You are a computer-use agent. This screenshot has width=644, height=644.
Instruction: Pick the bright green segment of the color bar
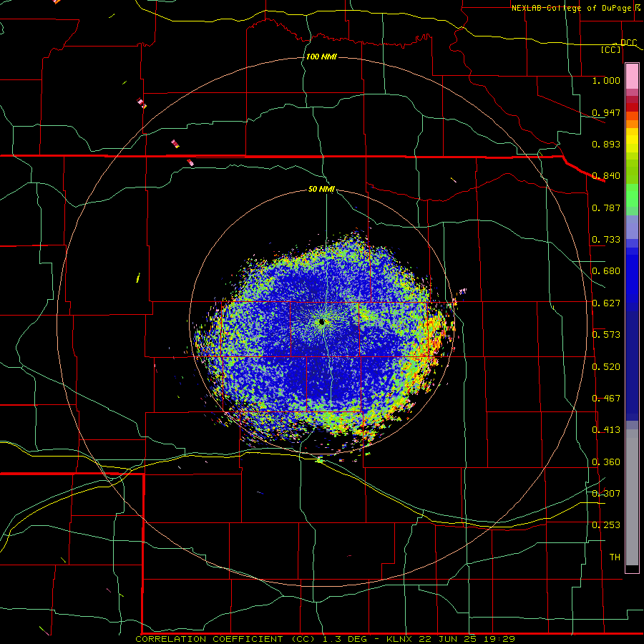pos(632,195)
